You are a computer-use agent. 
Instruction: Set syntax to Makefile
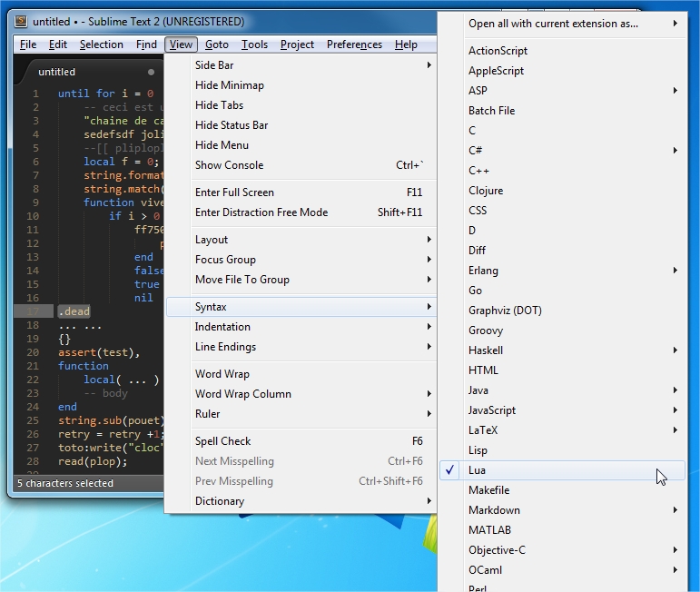(562, 490)
